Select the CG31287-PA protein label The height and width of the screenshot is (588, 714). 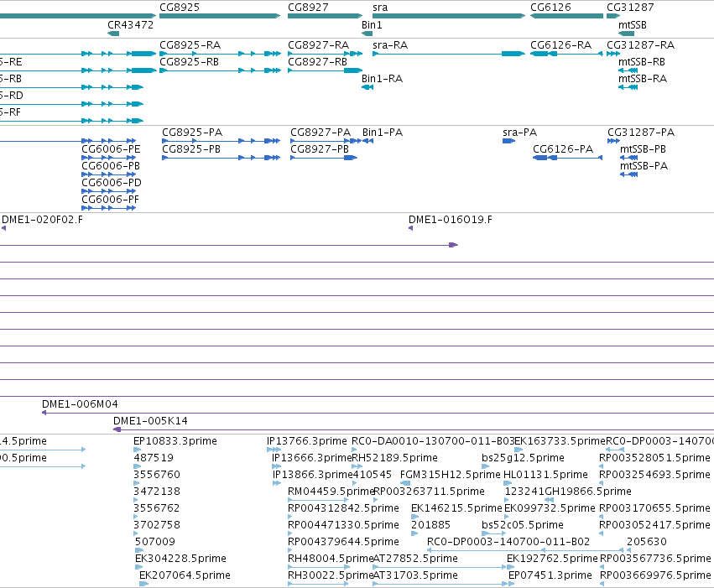641,133
